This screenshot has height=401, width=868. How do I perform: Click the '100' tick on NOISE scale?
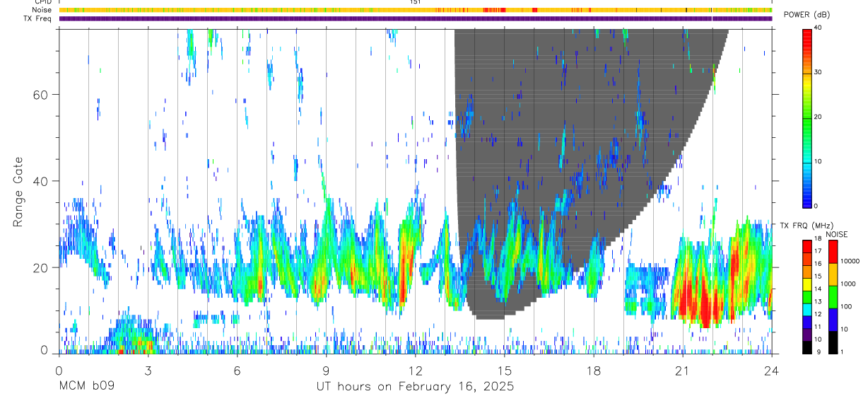tap(845, 307)
